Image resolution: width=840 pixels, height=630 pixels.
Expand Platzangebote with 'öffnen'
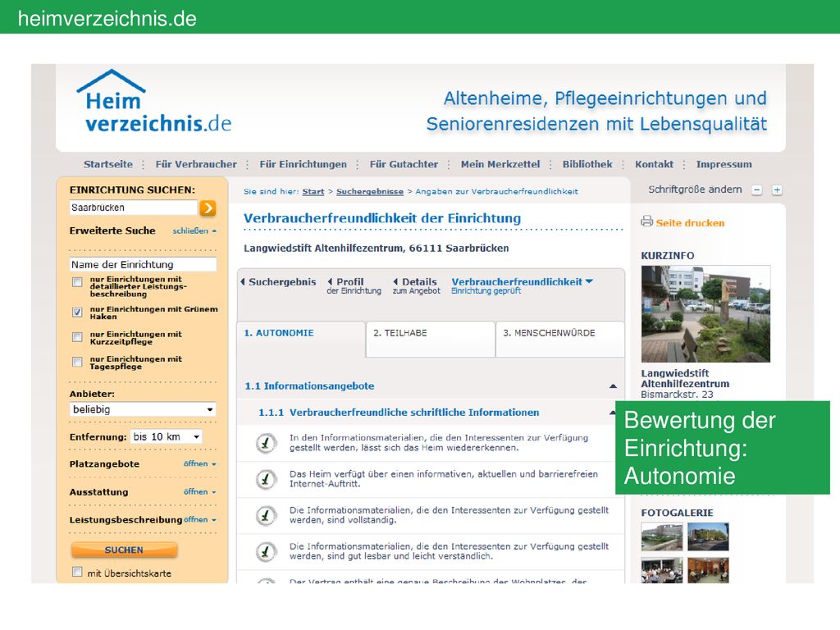(200, 464)
